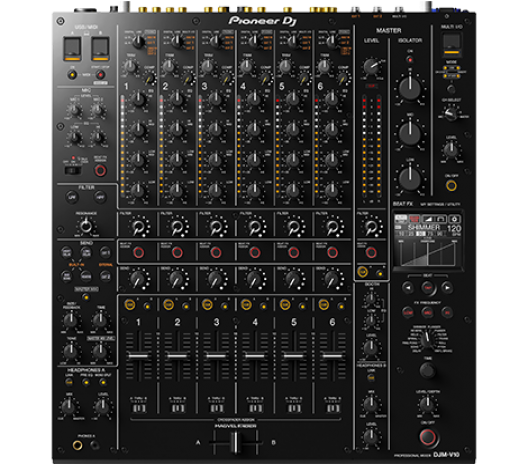Toggle the master Beat FX assign button
Image resolution: width=528 pixels, height=464 pixels.
pyautogui.click(x=371, y=252)
